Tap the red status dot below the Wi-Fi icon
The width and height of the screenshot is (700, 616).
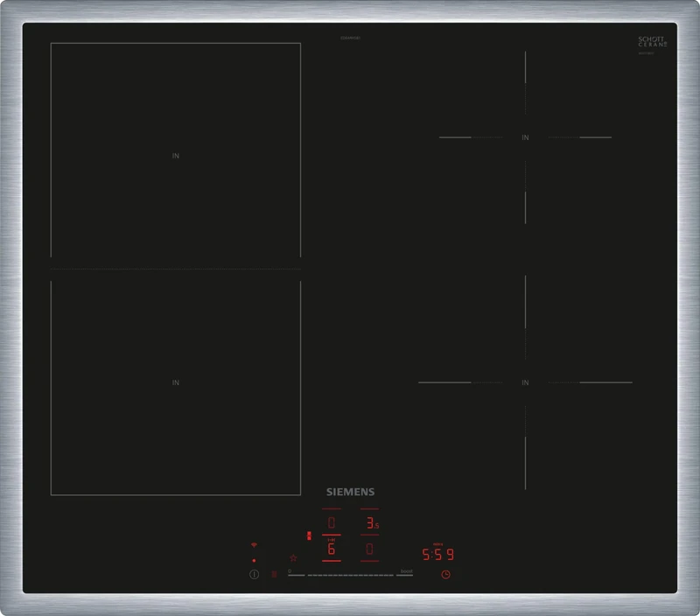[x=253, y=560]
